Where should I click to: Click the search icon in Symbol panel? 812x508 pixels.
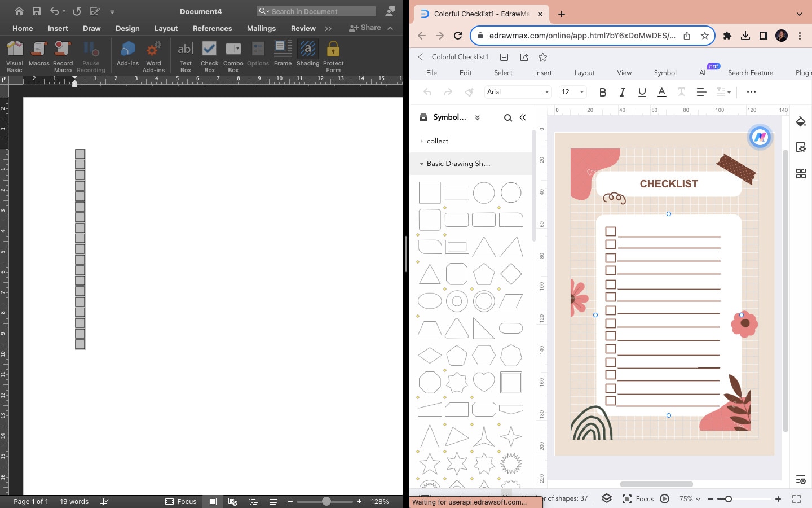coord(507,118)
